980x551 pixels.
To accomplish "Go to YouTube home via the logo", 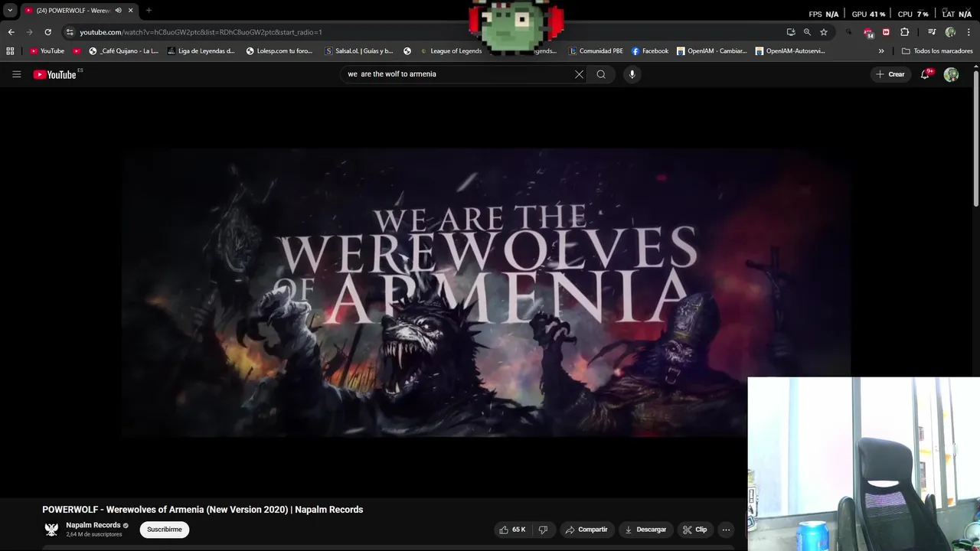I will [x=55, y=74].
